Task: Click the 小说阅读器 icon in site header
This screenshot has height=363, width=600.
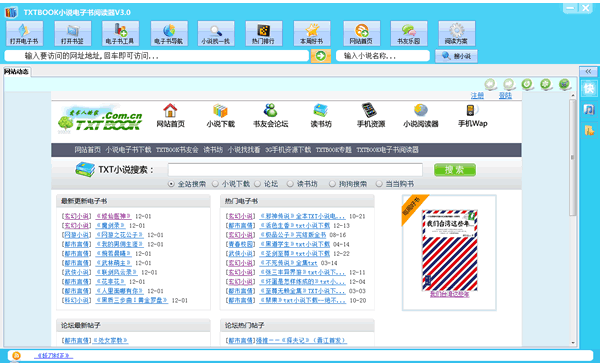Action: 421,116
